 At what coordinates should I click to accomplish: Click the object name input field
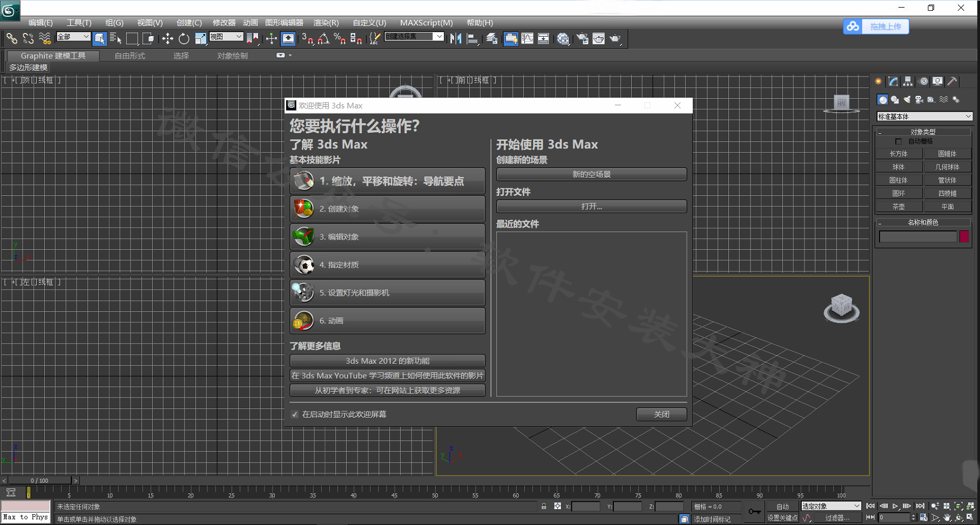(x=917, y=236)
